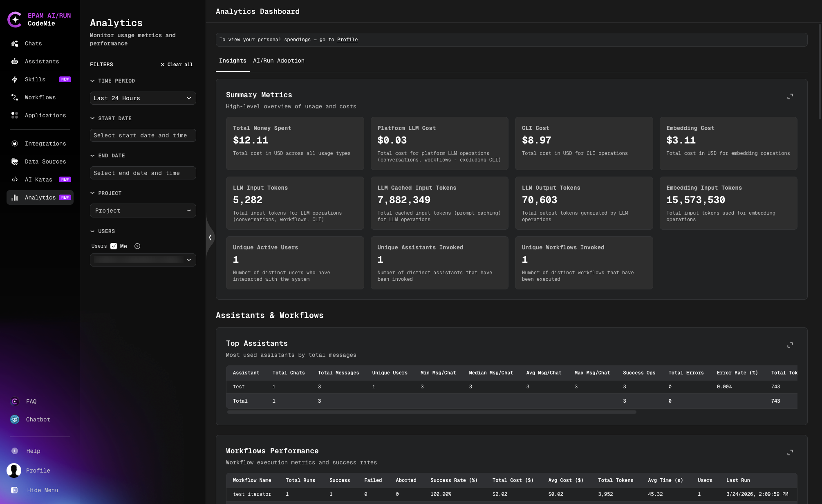822x504 pixels.
Task: Click the LLM Output Tokens card
Action: (x=584, y=203)
